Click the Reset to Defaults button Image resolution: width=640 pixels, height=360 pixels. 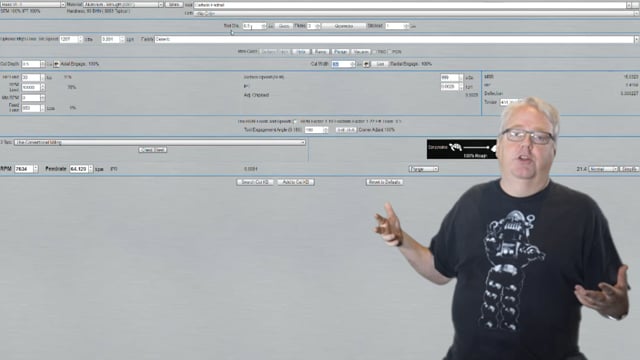click(384, 182)
